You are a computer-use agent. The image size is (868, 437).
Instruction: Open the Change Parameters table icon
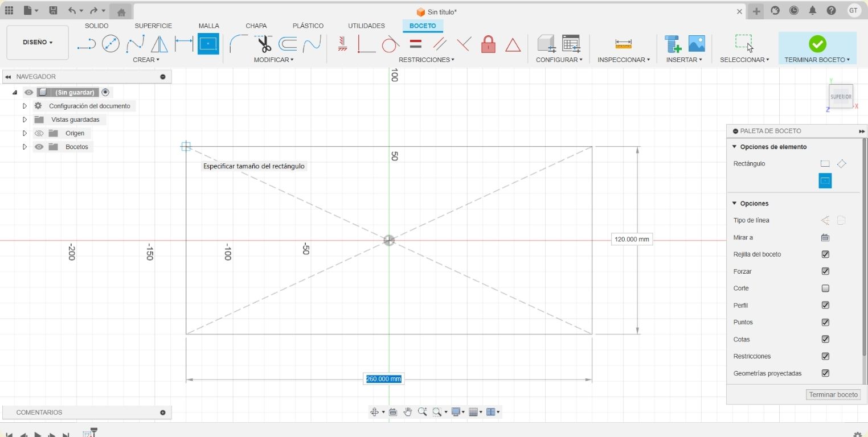[571, 44]
